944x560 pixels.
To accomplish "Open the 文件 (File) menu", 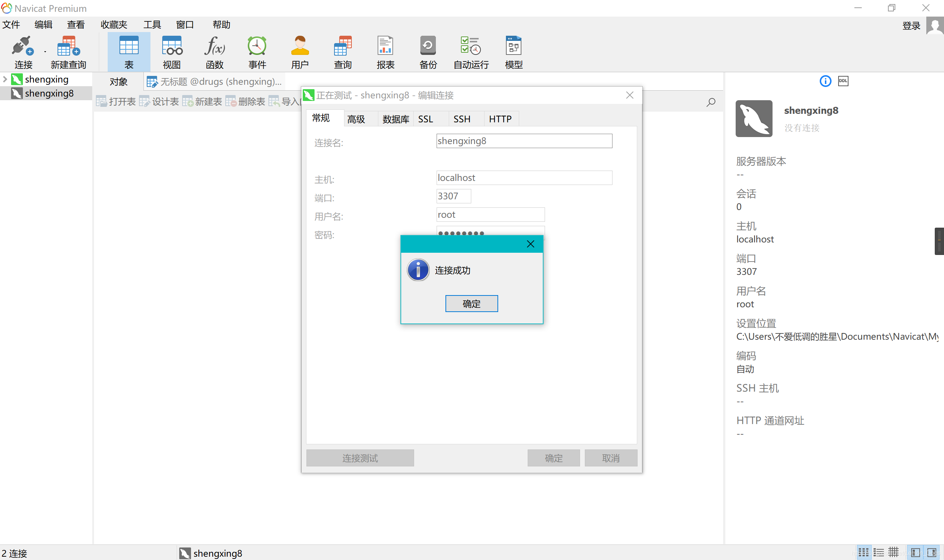I will 11,25.
